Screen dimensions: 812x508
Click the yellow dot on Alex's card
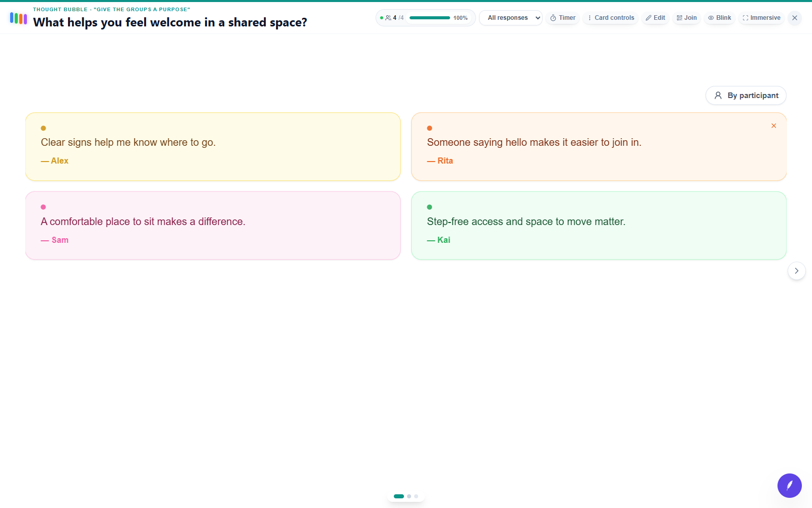(43, 128)
